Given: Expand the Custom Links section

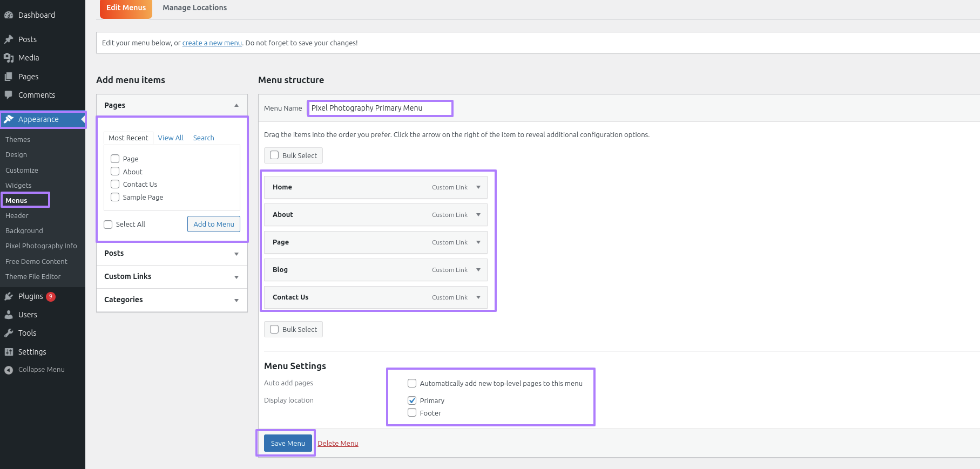Looking at the screenshot, I should [236, 277].
